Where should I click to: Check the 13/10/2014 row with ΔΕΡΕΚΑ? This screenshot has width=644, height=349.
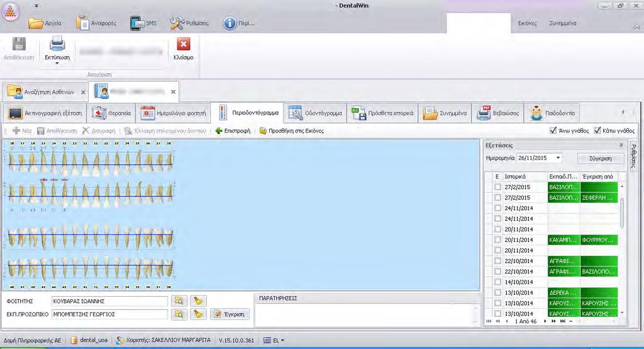pyautogui.click(x=498, y=293)
